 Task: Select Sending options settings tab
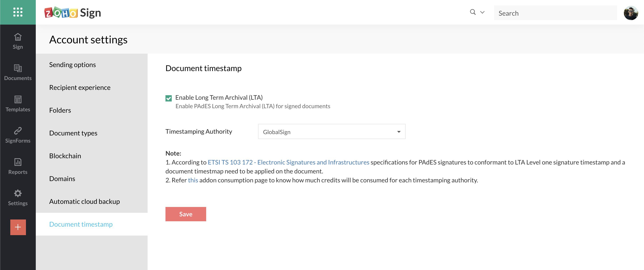(72, 65)
